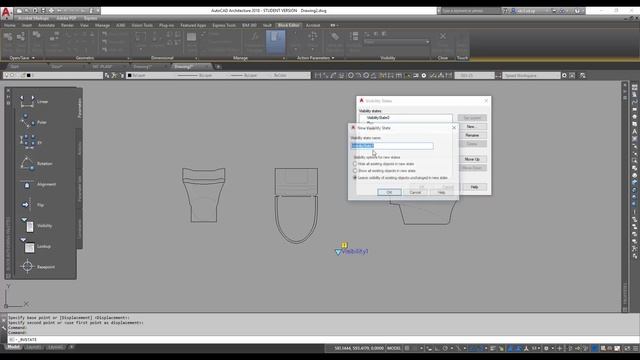Select Leave visibility unchanged radio option
This screenshot has height=360, width=640.
click(x=355, y=178)
